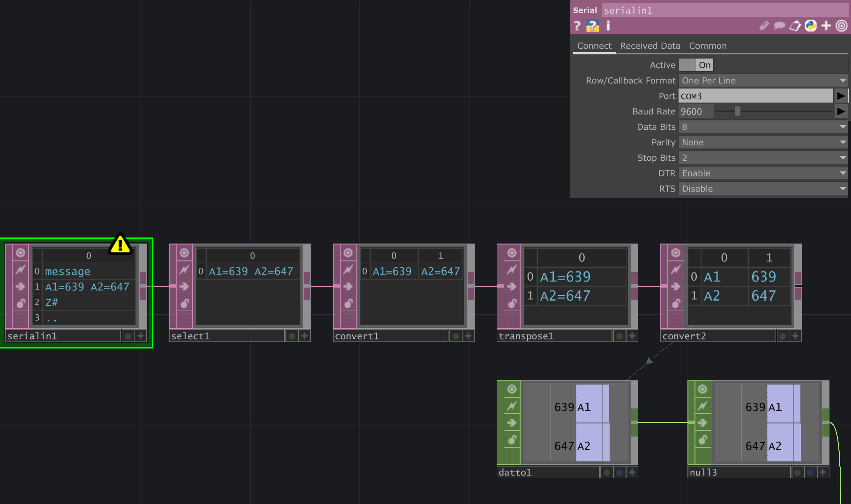Open the Row/Callback Format dropdown
This screenshot has height=504, width=851.
coord(844,80)
